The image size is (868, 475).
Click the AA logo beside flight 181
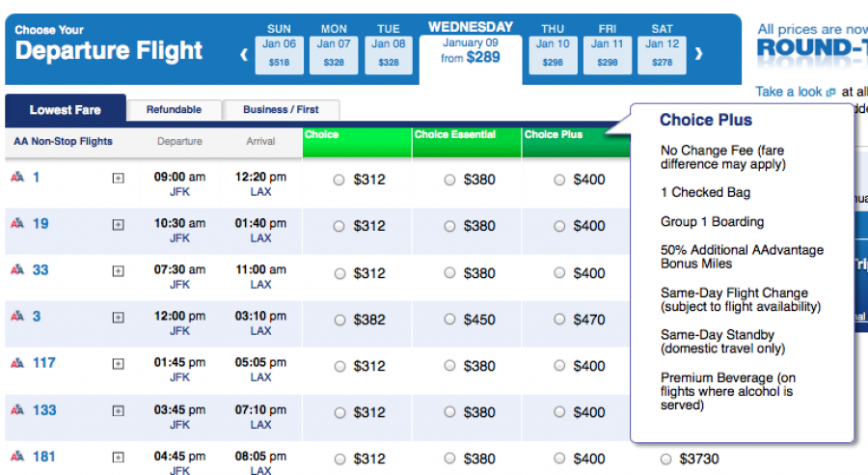17,457
